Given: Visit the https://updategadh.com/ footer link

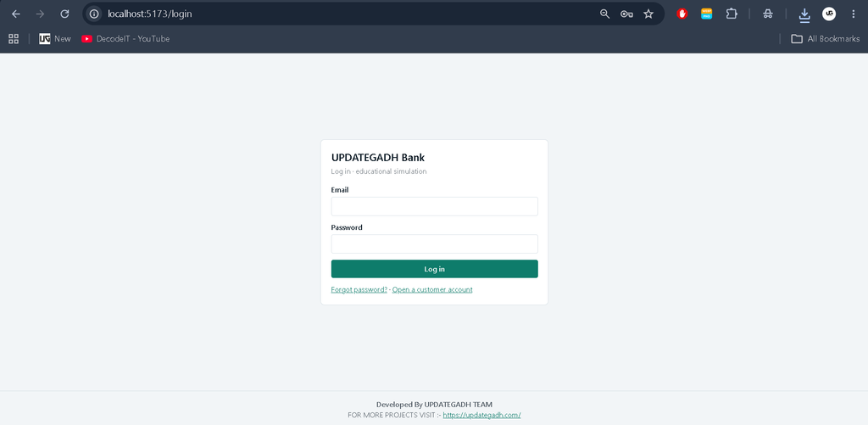Looking at the screenshot, I should pos(481,415).
